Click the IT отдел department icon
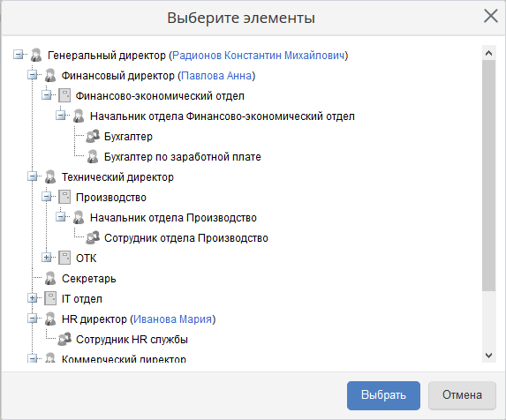Image resolution: width=506 pixels, height=420 pixels. click(50, 299)
